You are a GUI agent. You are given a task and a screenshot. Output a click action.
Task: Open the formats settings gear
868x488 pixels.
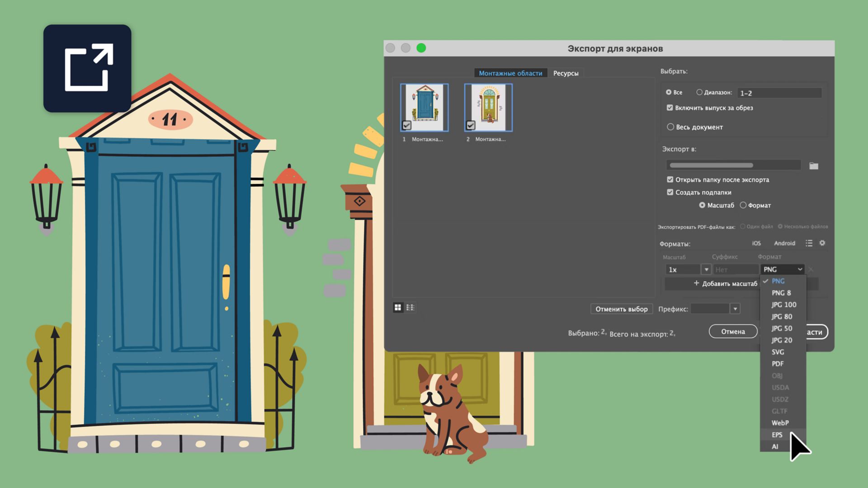pos(822,243)
